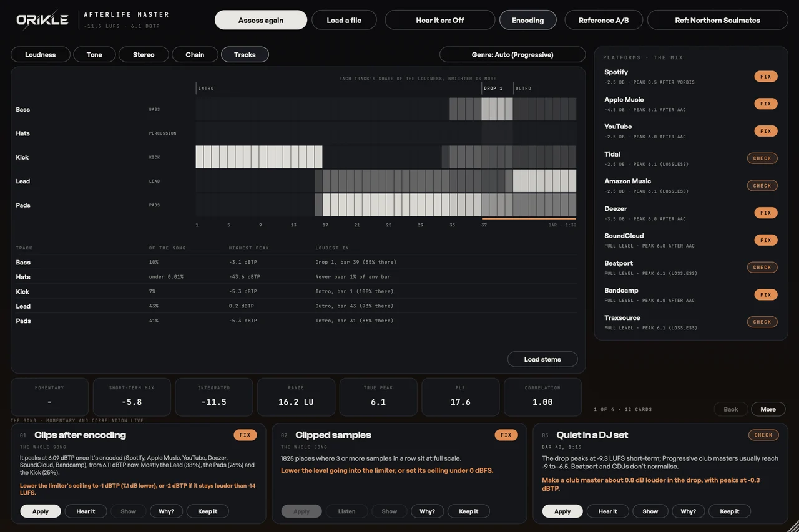Click Why? on Clipped samples card
This screenshot has height=532, width=799.
click(x=427, y=511)
